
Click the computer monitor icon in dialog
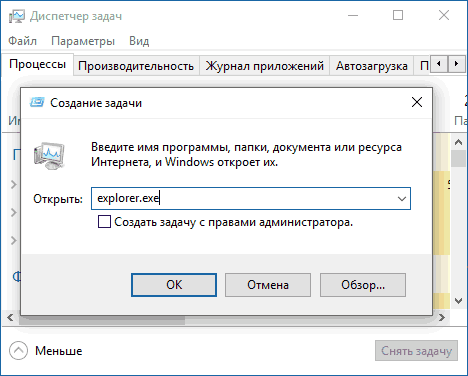tap(49, 156)
